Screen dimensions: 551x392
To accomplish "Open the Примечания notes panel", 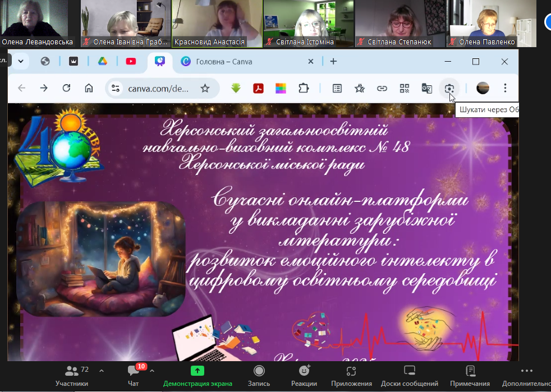I will pos(470,375).
